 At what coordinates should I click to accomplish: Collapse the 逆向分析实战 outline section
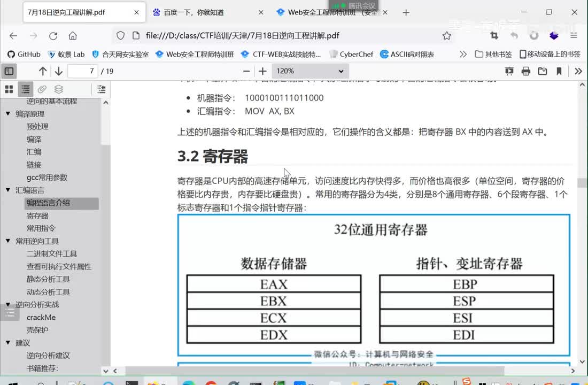point(8,304)
